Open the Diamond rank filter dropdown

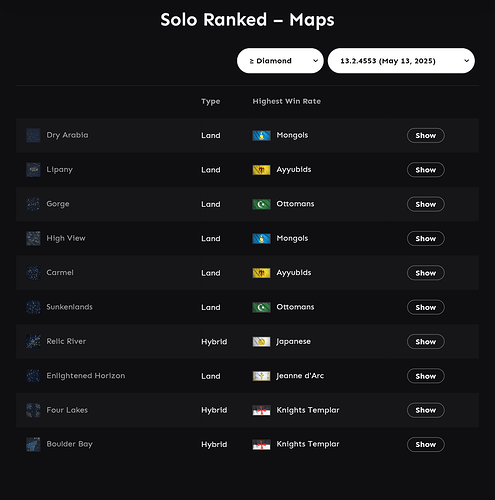click(280, 61)
